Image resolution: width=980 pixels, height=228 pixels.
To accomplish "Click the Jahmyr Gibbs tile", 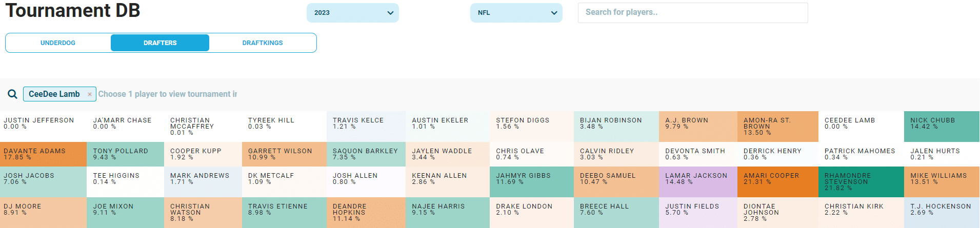I will click(x=531, y=181).
